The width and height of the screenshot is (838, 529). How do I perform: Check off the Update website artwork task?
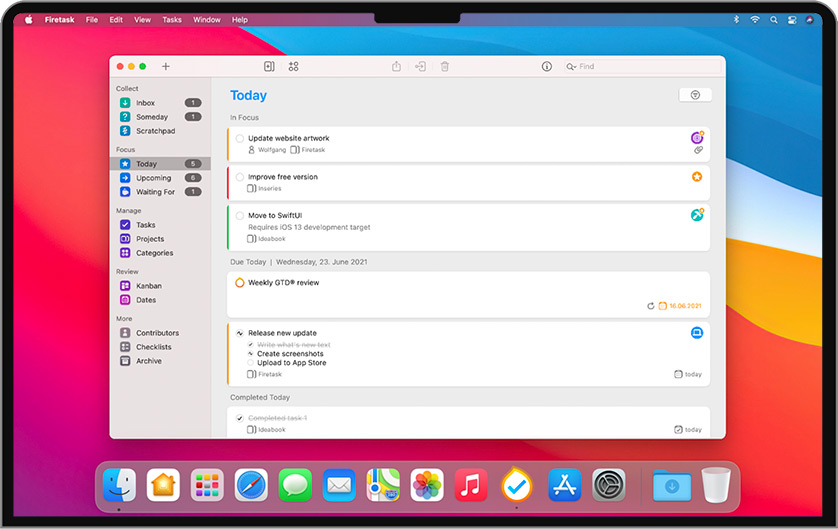tap(240, 139)
